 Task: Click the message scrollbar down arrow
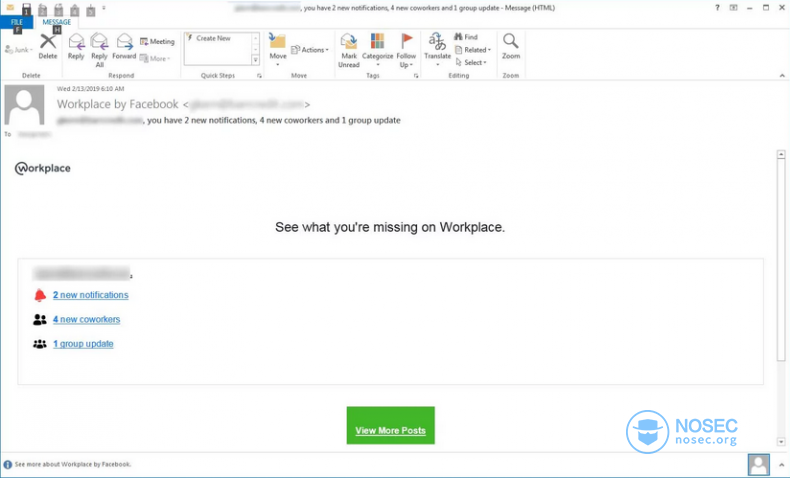[781, 442]
